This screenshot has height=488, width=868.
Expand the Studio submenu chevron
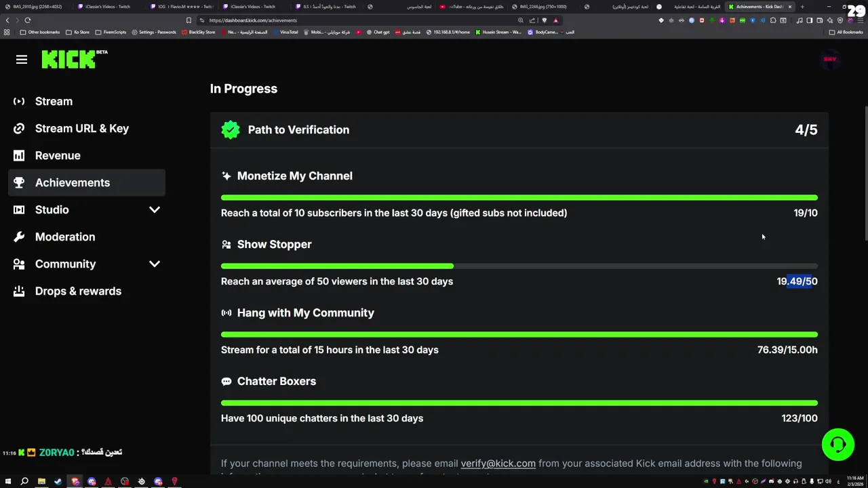[x=155, y=210]
